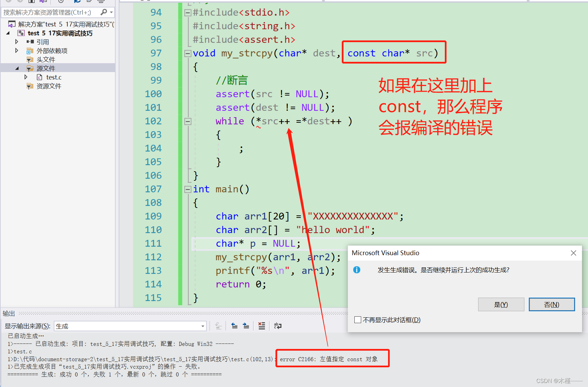
Task: Expand the test.c node
Action: coord(26,77)
